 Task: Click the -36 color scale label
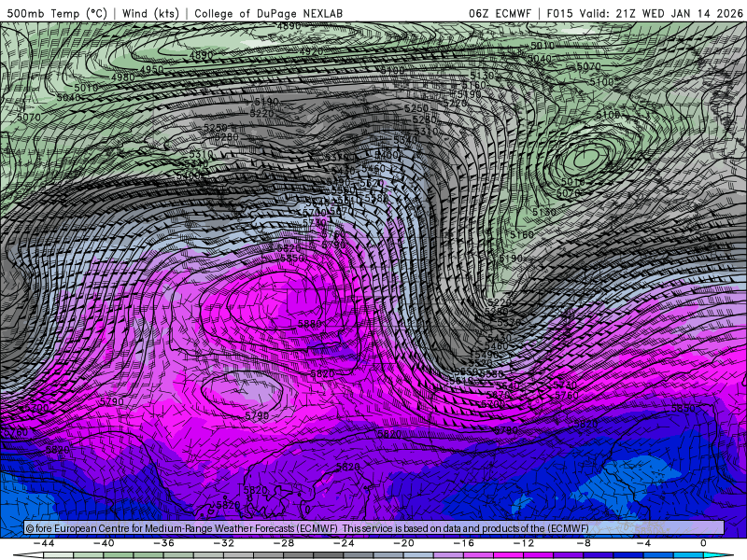pos(163,543)
